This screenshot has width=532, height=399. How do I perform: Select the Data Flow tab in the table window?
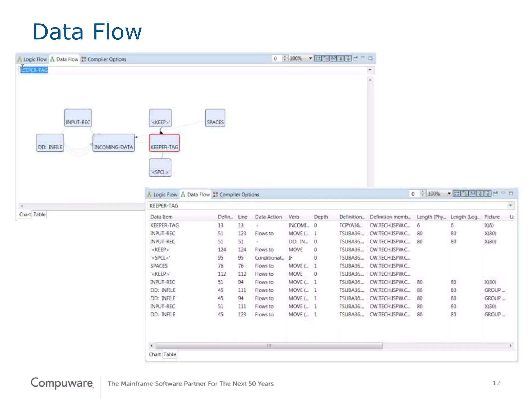coord(195,195)
